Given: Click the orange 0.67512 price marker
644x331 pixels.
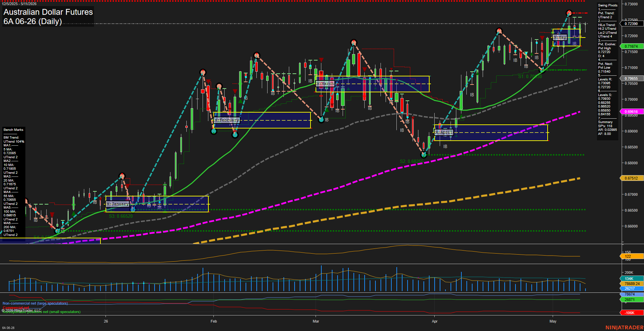Looking at the screenshot, I should 631,178.
